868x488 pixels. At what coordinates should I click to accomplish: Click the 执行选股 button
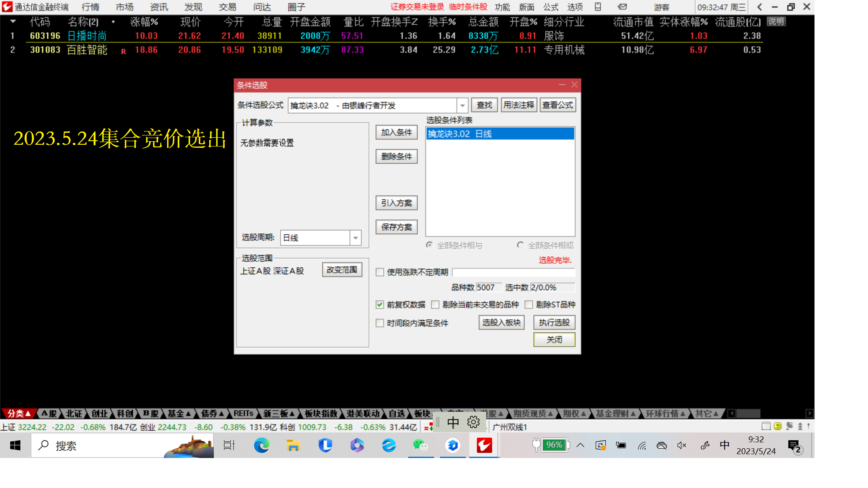tap(554, 323)
